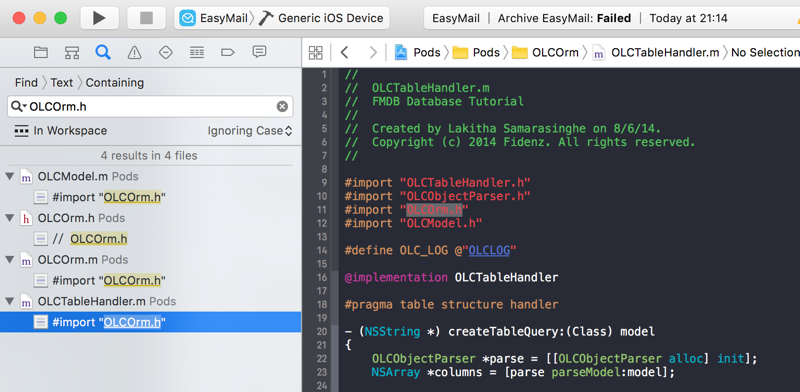
Task: Click No Selection breadcrumb
Action: point(765,52)
